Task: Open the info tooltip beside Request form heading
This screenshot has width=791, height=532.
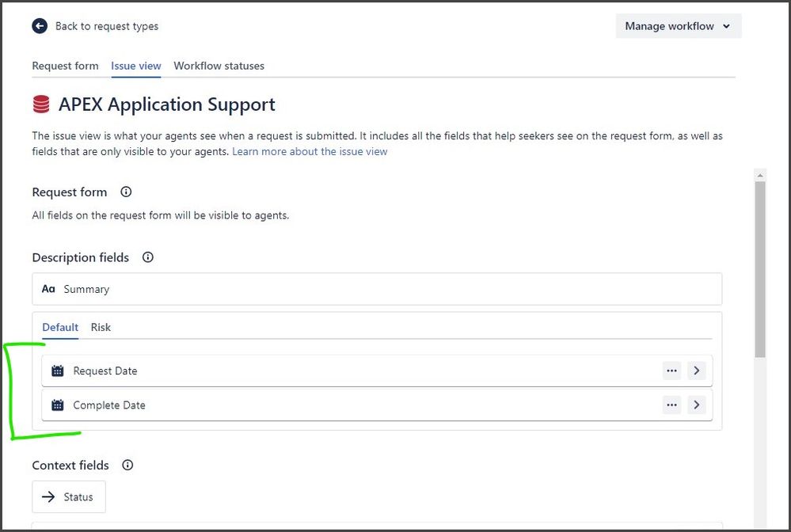Action: click(125, 192)
